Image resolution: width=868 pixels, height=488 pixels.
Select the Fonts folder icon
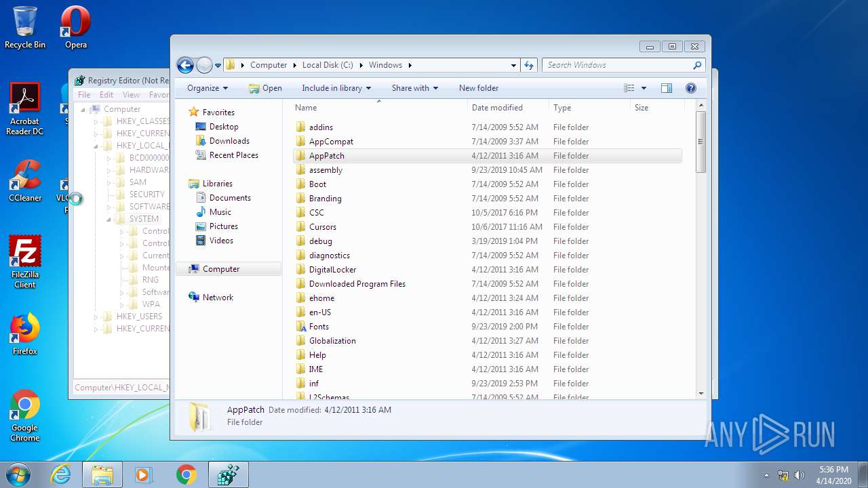pos(301,327)
